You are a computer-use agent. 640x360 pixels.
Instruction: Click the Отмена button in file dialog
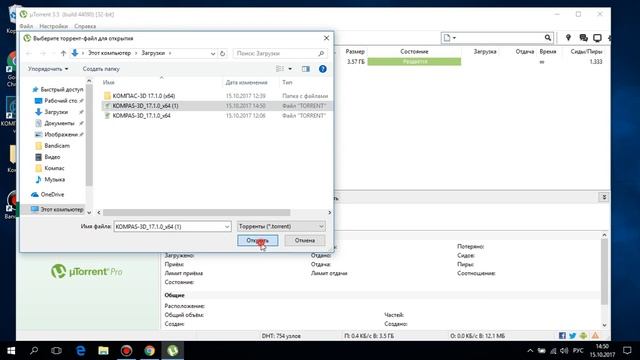[305, 240]
